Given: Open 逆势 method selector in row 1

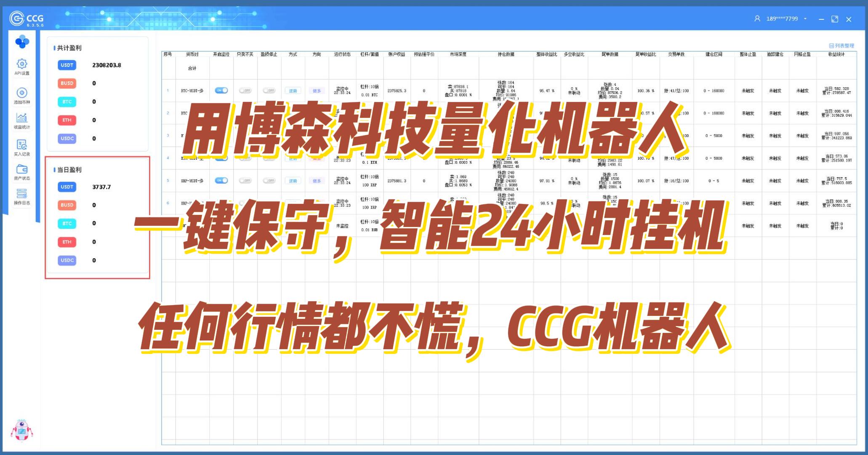Looking at the screenshot, I should [x=293, y=91].
